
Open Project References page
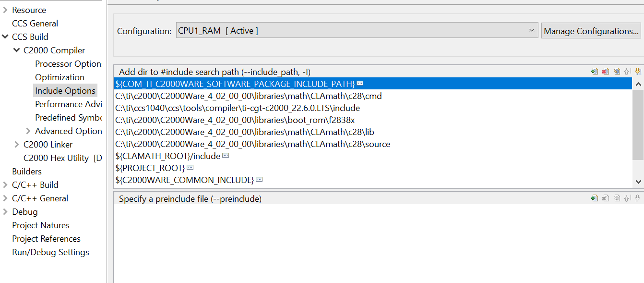coord(46,238)
